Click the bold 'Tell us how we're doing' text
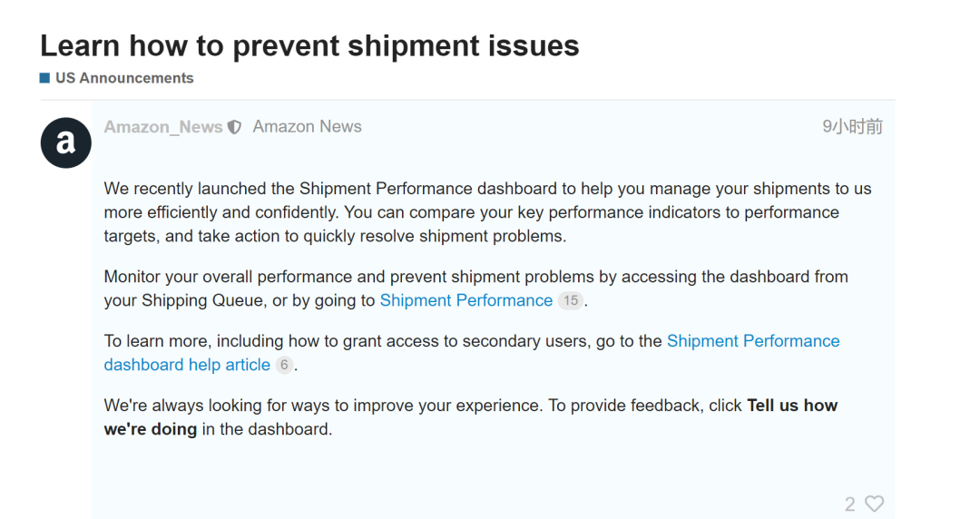The image size is (980, 519). pos(791,406)
